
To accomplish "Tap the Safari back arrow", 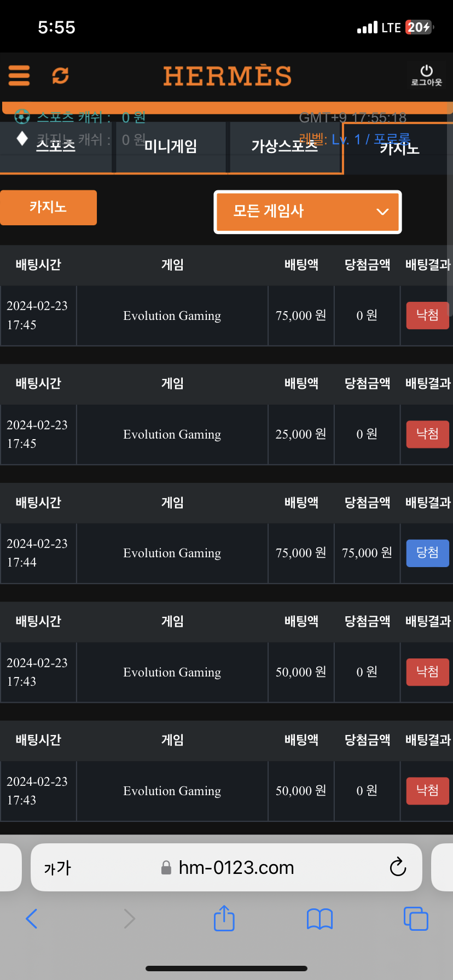I will [x=32, y=919].
